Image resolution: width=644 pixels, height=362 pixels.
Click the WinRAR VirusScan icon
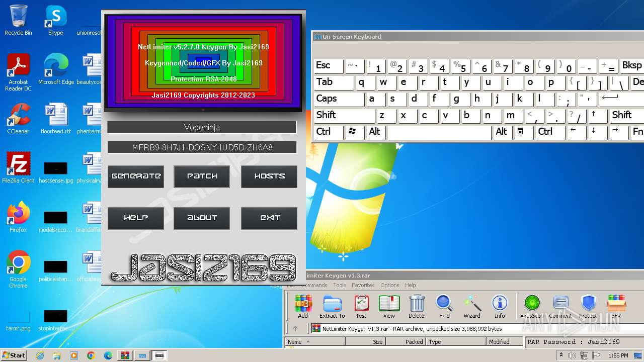tap(532, 307)
